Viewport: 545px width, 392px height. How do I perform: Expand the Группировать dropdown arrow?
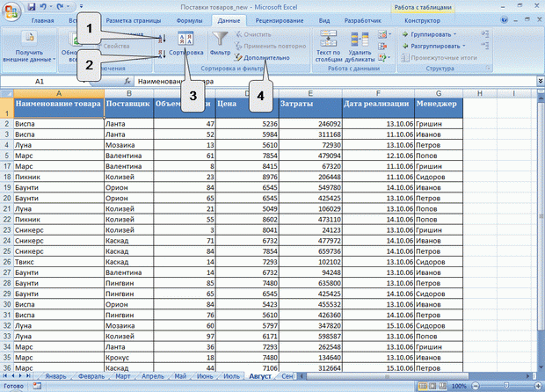[454, 34]
